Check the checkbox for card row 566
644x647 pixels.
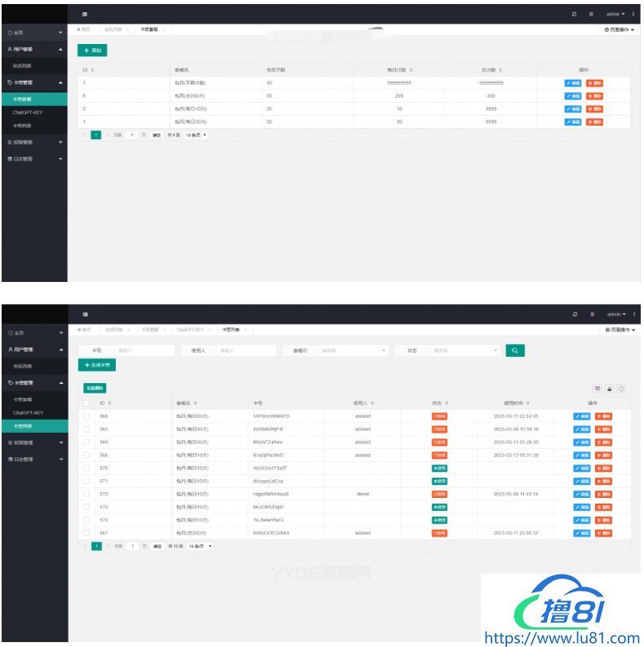pos(86,416)
